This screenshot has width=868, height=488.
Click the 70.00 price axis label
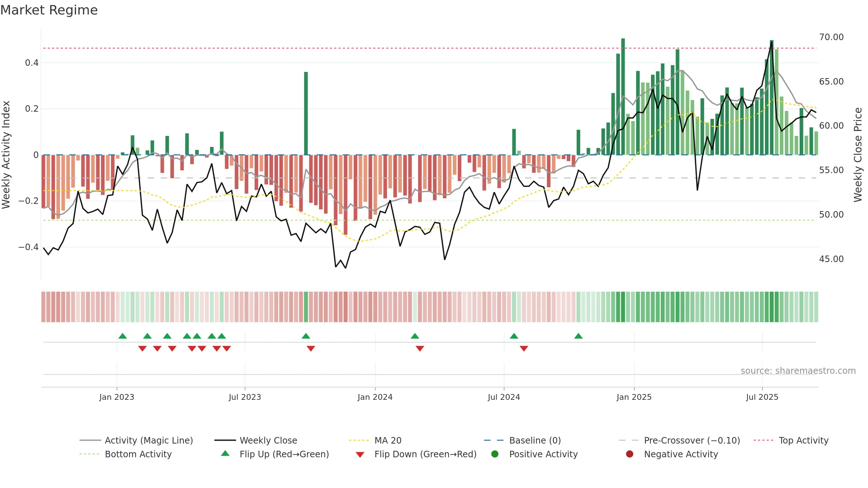(831, 37)
